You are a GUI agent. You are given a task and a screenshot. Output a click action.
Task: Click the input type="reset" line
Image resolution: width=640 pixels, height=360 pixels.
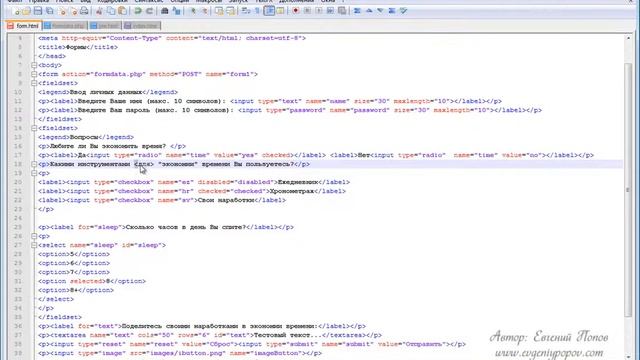pos(252,344)
